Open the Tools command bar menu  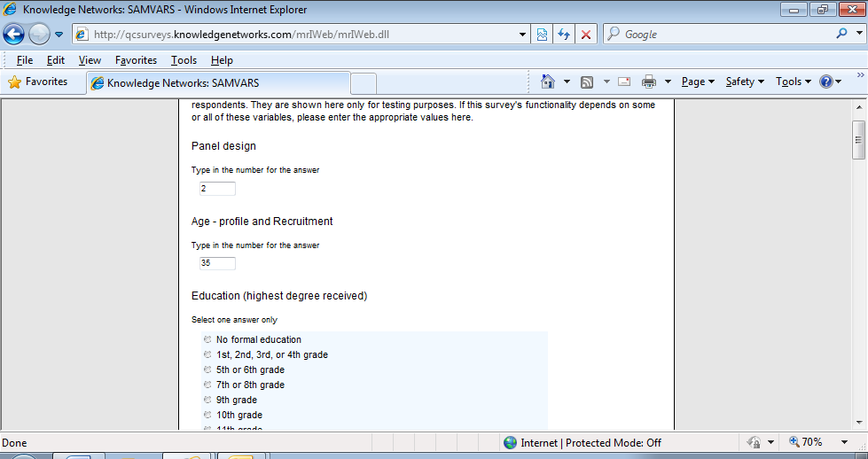[794, 82]
